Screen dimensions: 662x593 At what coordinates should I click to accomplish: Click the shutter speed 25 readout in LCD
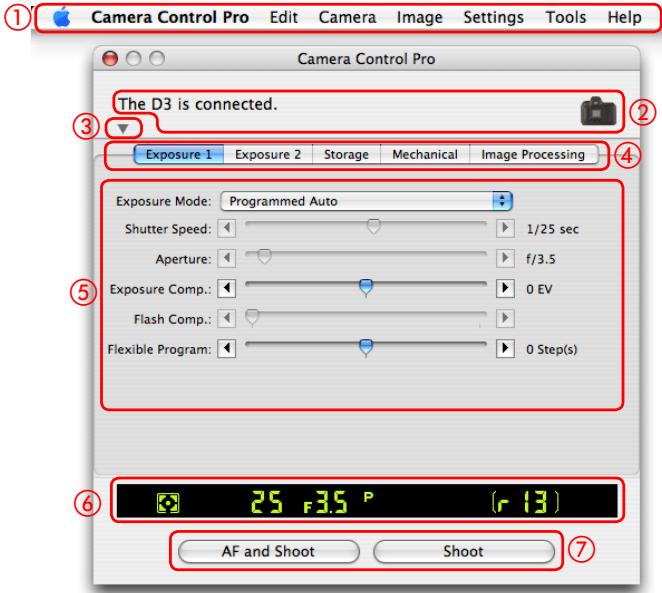coord(267,502)
